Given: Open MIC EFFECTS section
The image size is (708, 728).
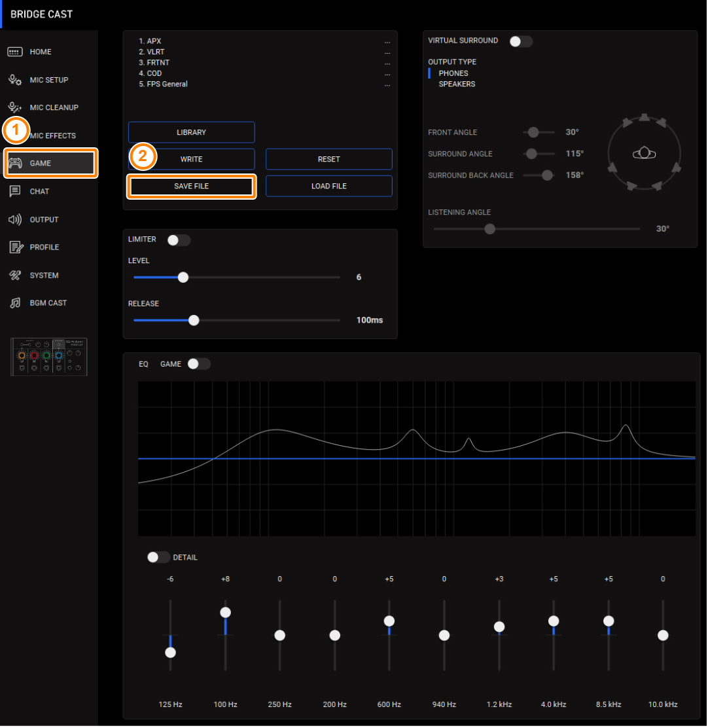Looking at the screenshot, I should tap(53, 136).
